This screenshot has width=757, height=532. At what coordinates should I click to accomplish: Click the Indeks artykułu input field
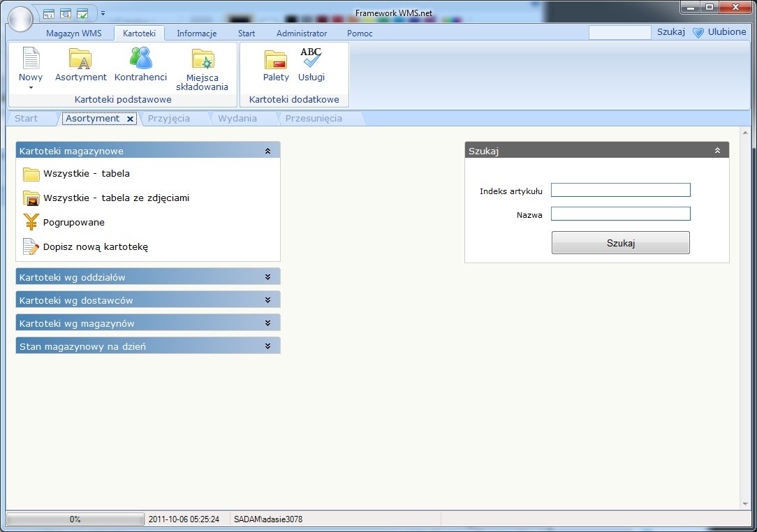[x=620, y=190]
